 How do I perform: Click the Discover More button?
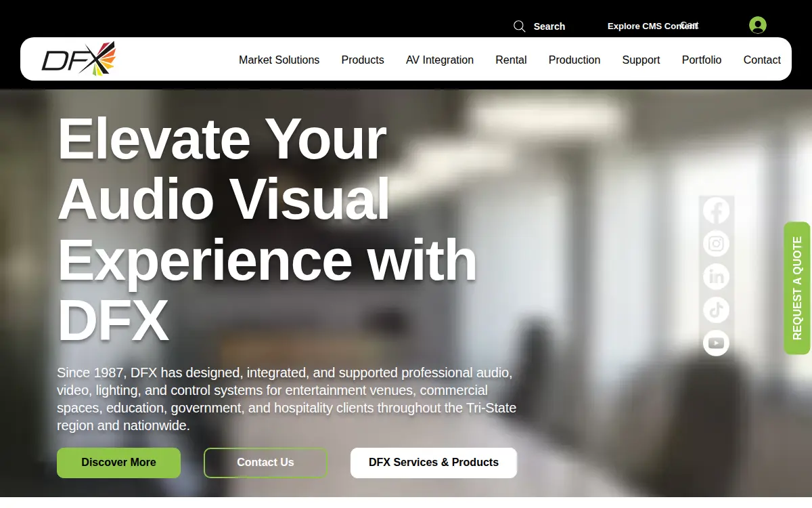[118, 463]
